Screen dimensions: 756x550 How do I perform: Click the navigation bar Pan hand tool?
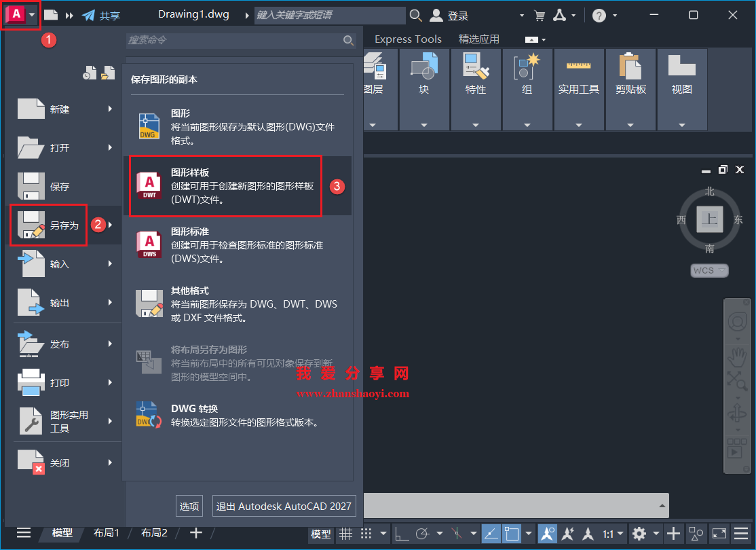click(x=737, y=356)
